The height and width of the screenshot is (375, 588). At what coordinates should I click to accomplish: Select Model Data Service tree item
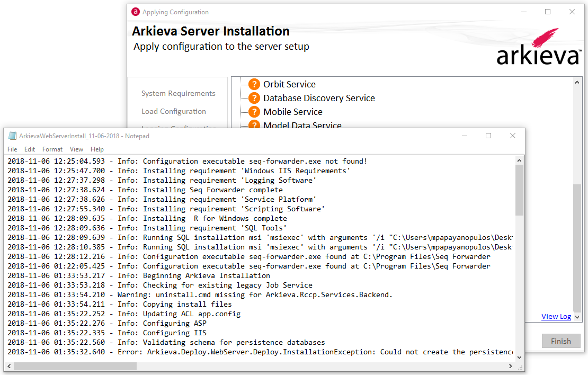(x=302, y=125)
